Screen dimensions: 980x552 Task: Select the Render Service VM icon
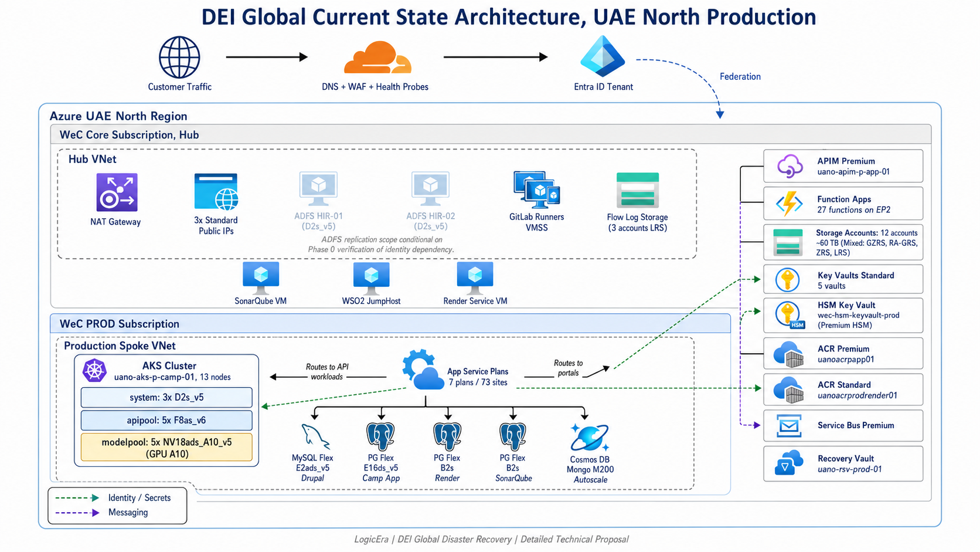(x=475, y=277)
